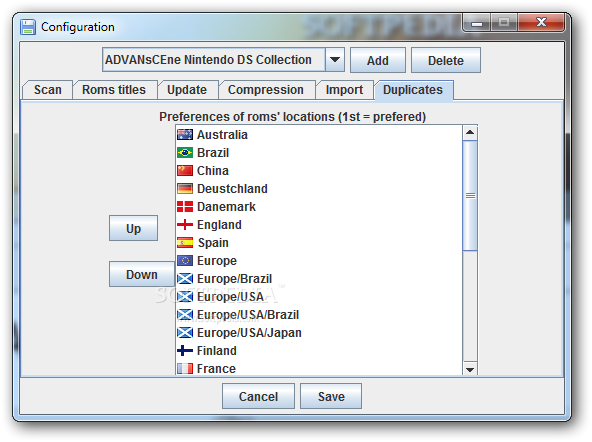Viewport: 592px width, 442px height.
Task: Select the China list entry
Action: (319, 171)
